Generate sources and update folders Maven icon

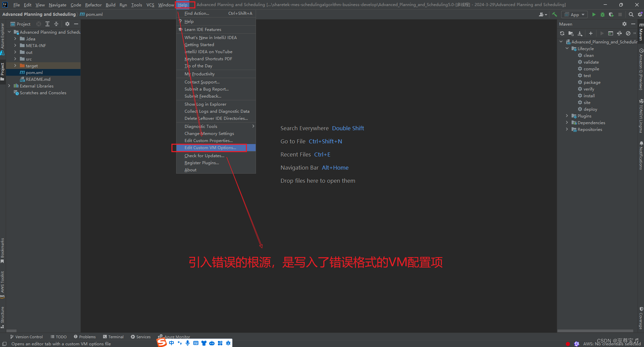pos(571,33)
